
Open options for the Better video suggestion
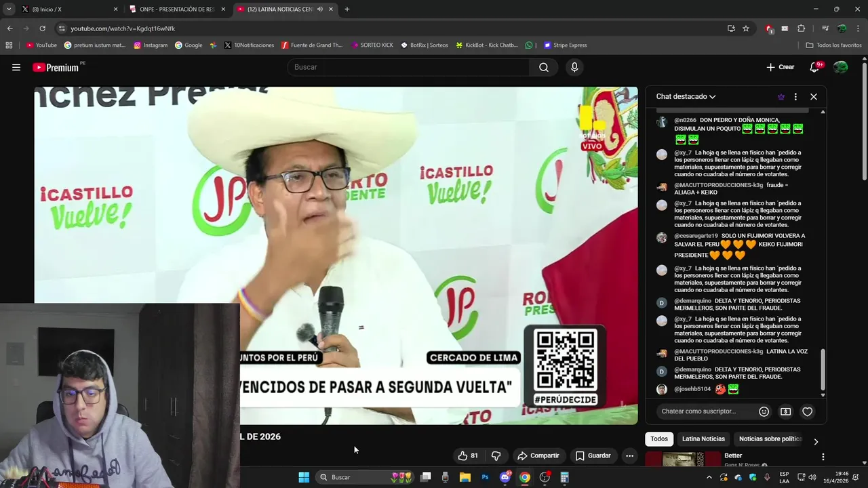pos(823,457)
